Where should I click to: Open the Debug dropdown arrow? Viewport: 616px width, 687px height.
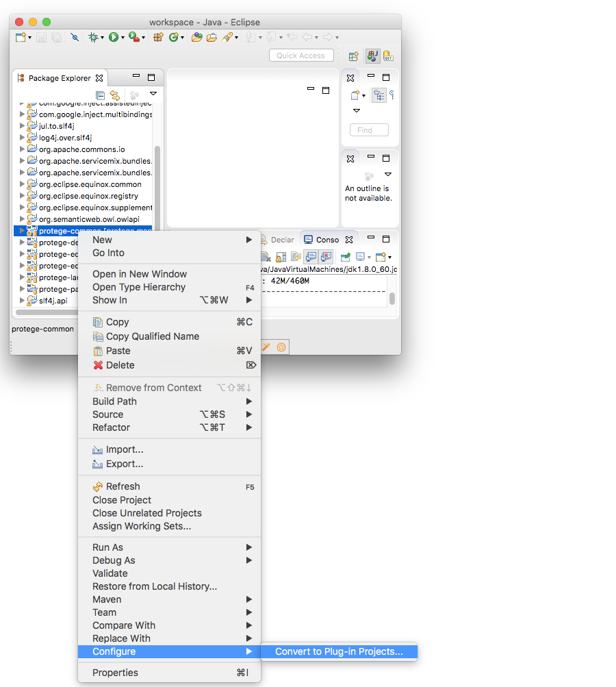tap(102, 38)
